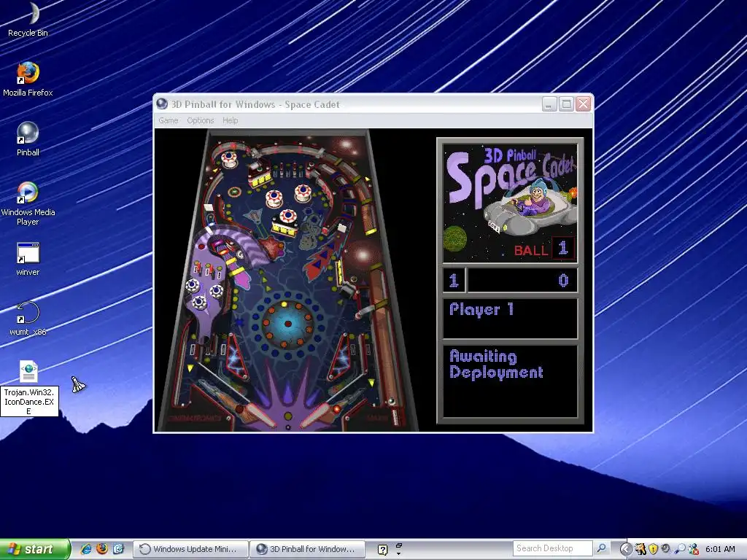Maximize the 3D Pinball window
Viewport: 747px width, 560px height.
pos(566,104)
